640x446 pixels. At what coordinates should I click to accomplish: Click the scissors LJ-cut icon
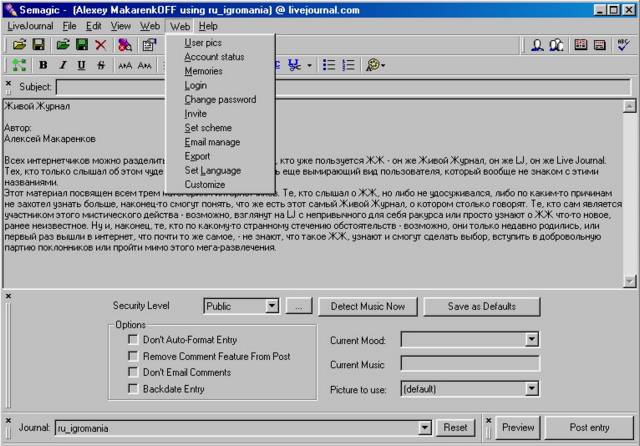pyautogui.click(x=294, y=65)
